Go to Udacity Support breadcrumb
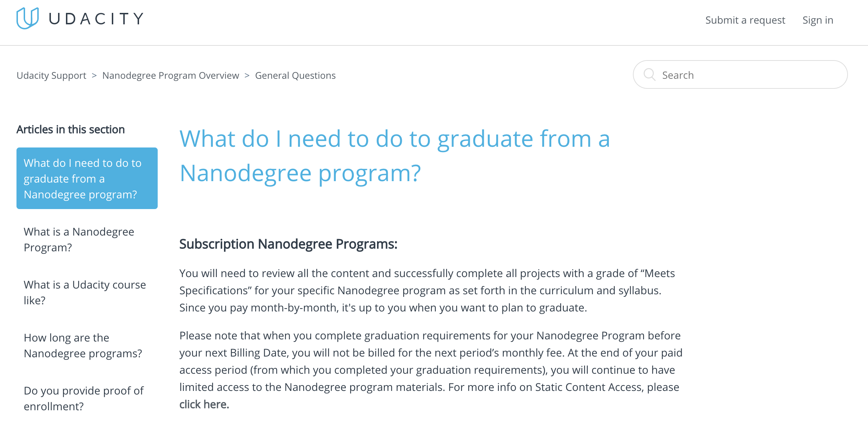Viewport: 868px width, 431px height. click(51, 76)
